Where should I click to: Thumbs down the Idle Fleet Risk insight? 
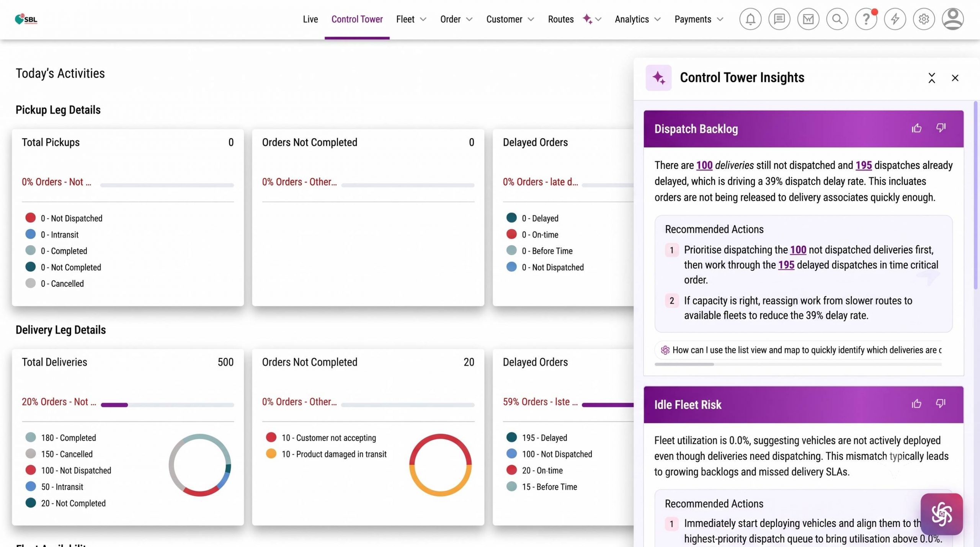click(941, 404)
